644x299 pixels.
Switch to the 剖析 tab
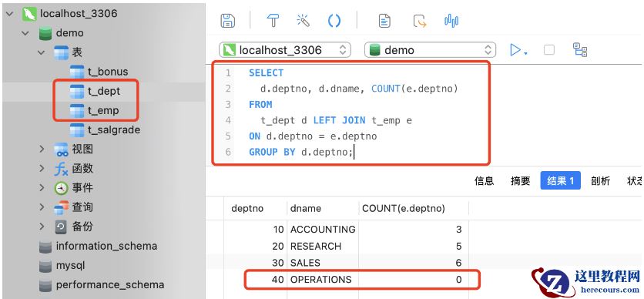(x=600, y=181)
